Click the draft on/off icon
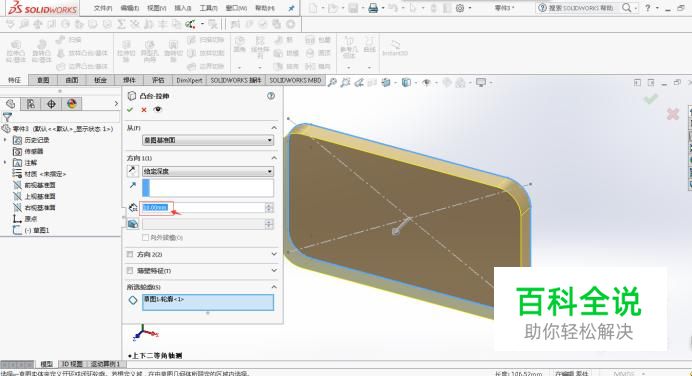Image resolution: width=692 pixels, height=376 pixels. (133, 224)
